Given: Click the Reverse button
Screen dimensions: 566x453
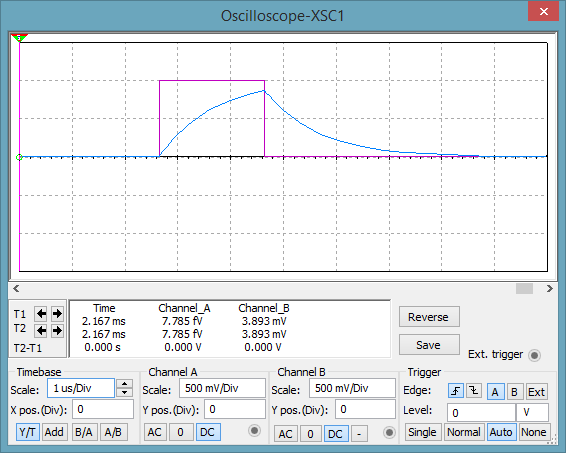Looking at the screenshot, I should [x=429, y=317].
